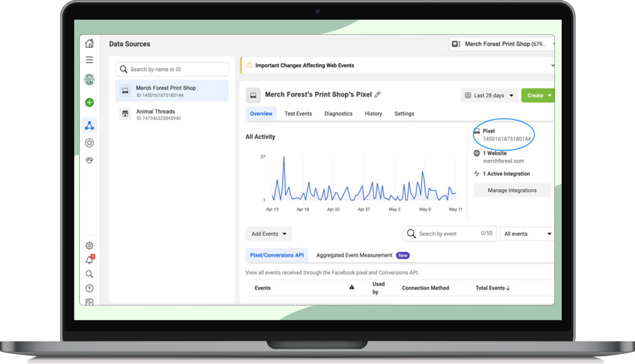Open the Last 28 days date dropdown
Image resolution: width=635 pixels, height=364 pixels.
(x=489, y=96)
